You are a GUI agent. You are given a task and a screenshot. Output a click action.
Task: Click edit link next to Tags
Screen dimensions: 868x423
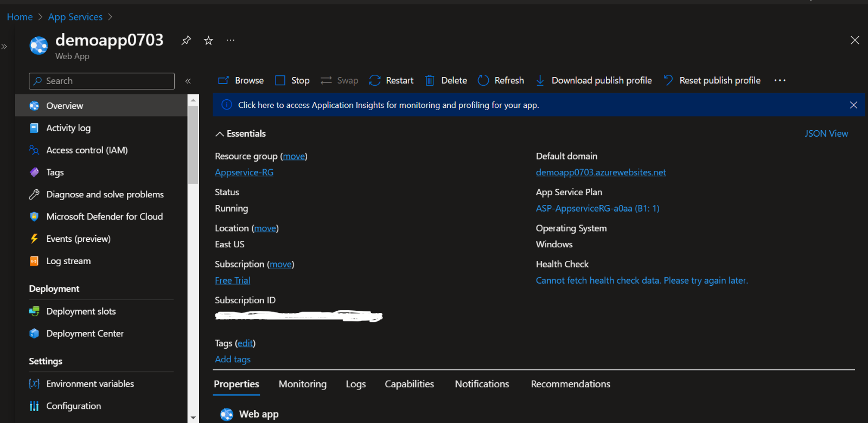(x=245, y=343)
